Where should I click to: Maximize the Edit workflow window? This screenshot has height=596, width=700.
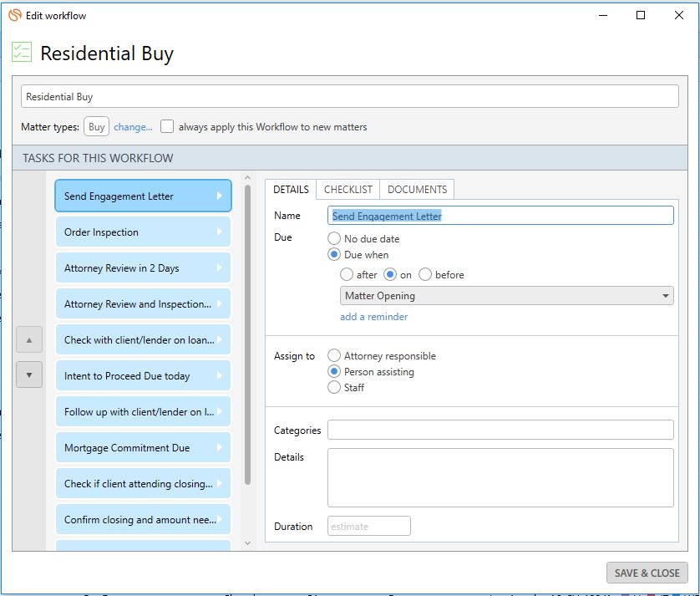tap(641, 15)
